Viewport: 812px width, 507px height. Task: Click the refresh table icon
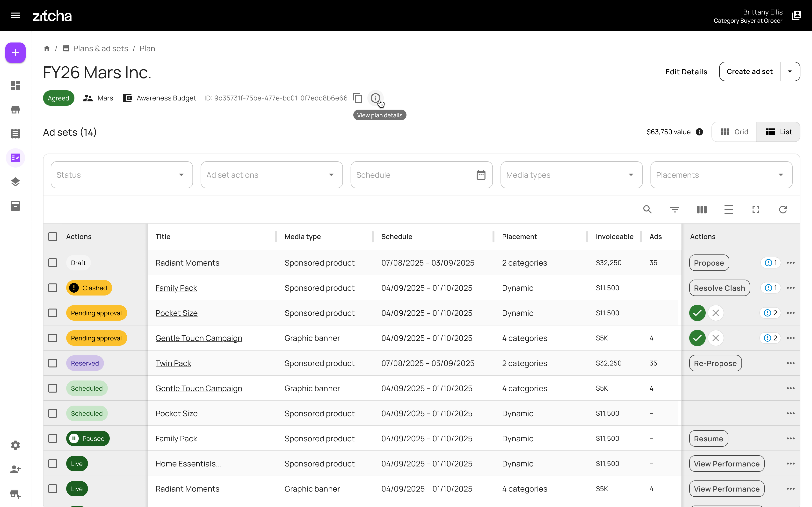point(783,210)
